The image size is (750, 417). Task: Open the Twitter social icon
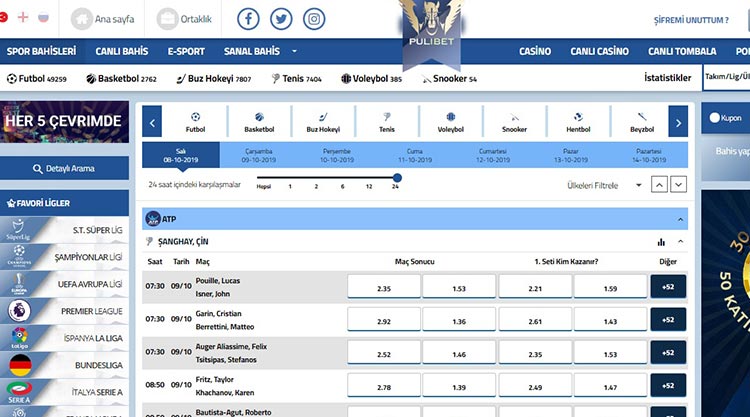pos(282,20)
